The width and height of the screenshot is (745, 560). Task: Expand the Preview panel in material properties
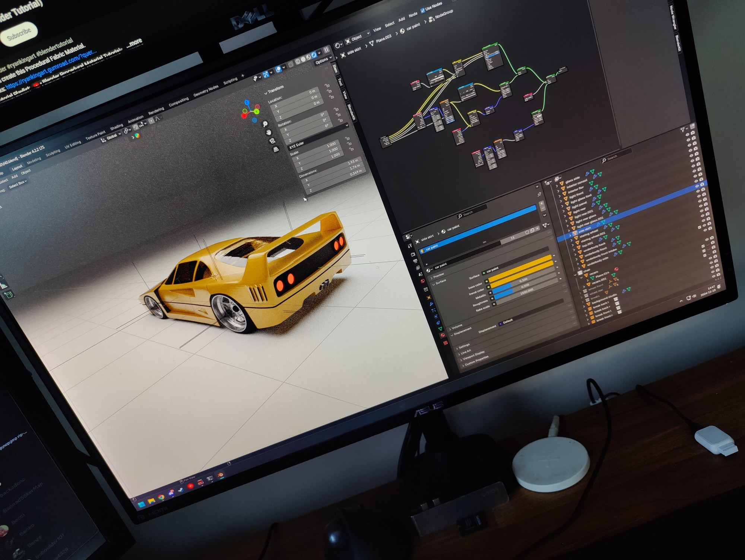437,276
